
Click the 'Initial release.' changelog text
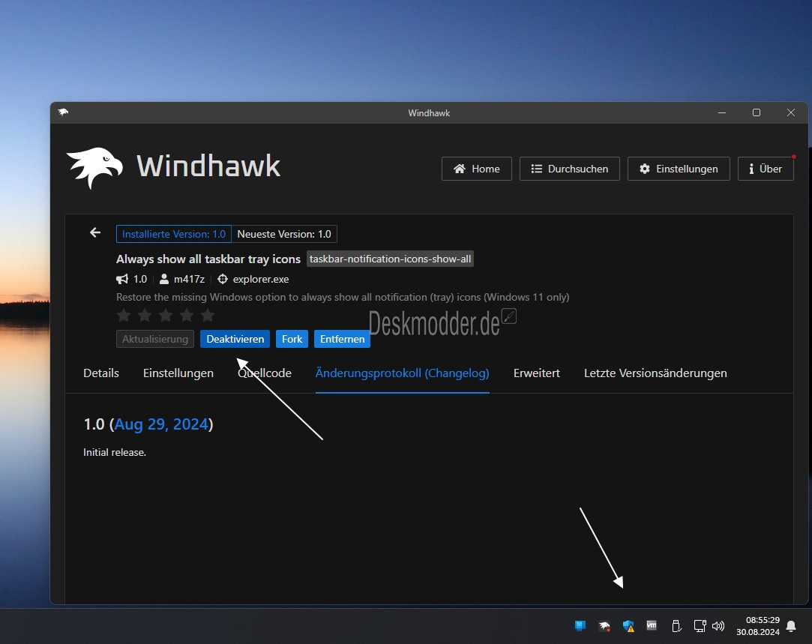(115, 453)
